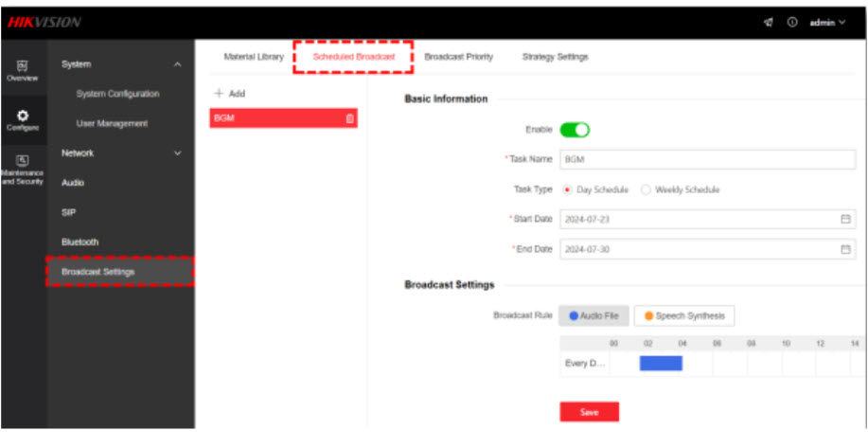Click the Start Date calendar icon
This screenshot has height=448, width=868.
coord(845,219)
